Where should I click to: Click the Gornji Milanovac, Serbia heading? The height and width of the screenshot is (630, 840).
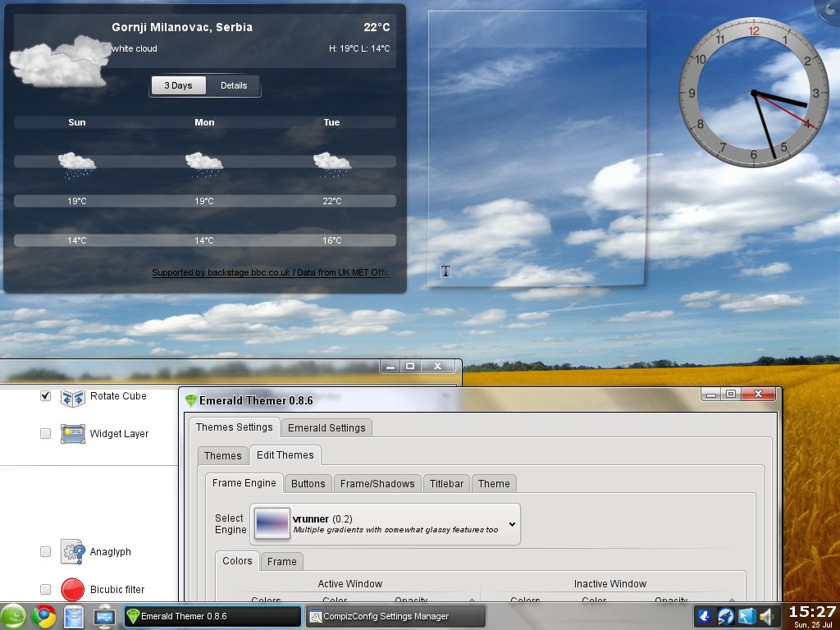(182, 27)
